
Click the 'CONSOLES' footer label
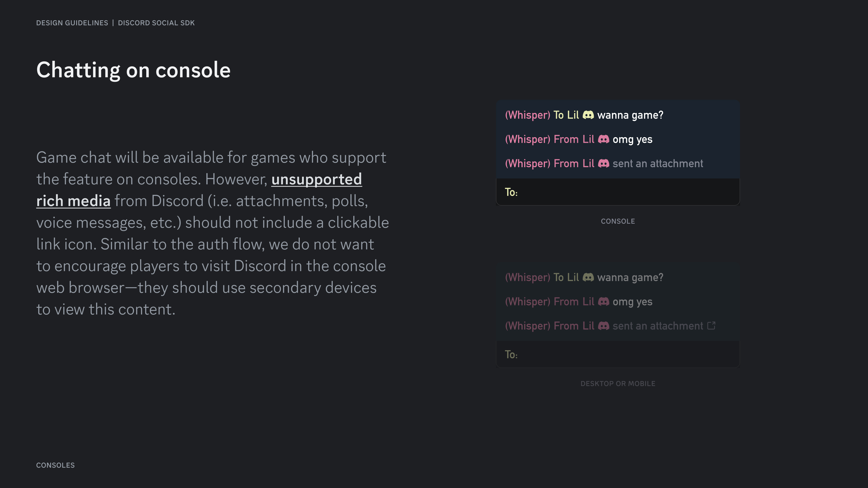55,465
